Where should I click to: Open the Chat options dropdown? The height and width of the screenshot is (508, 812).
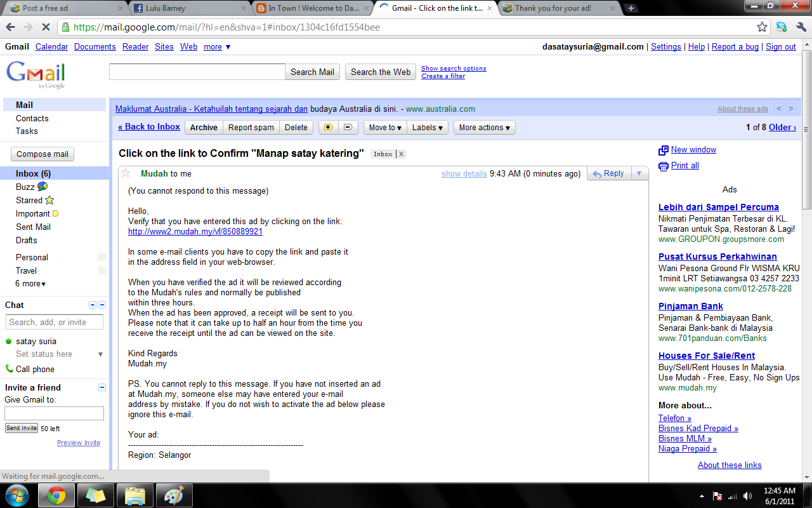tap(93, 305)
